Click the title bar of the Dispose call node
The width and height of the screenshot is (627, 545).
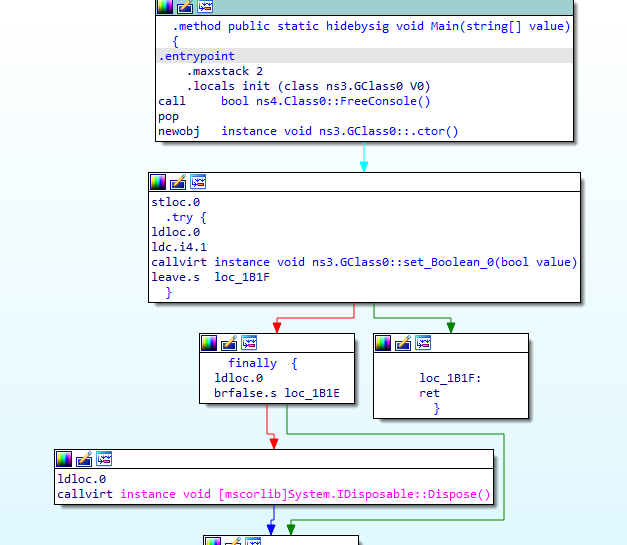coord(274,459)
